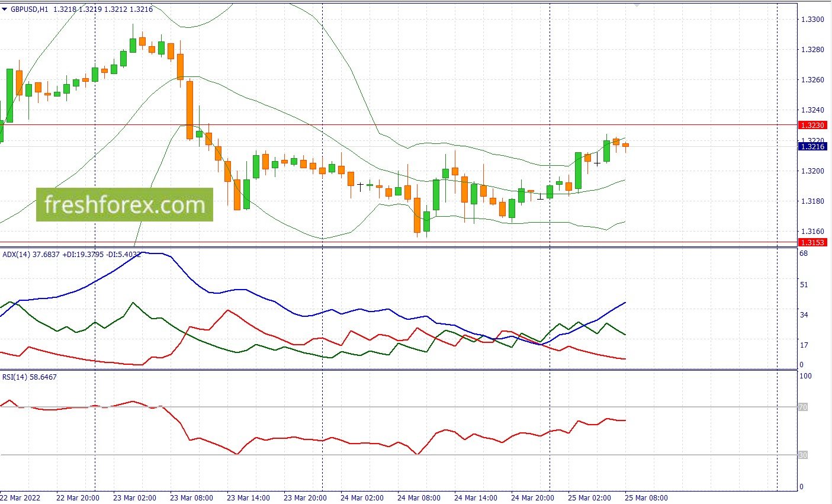
Task: Click the 23 Mar 02:00 time label
Action: 134,497
